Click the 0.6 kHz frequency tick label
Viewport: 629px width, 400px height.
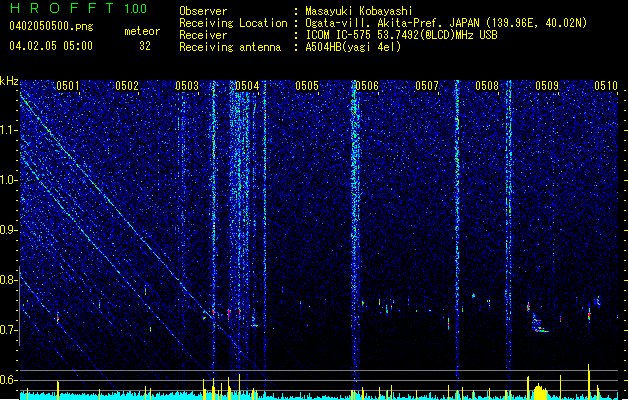[8, 380]
